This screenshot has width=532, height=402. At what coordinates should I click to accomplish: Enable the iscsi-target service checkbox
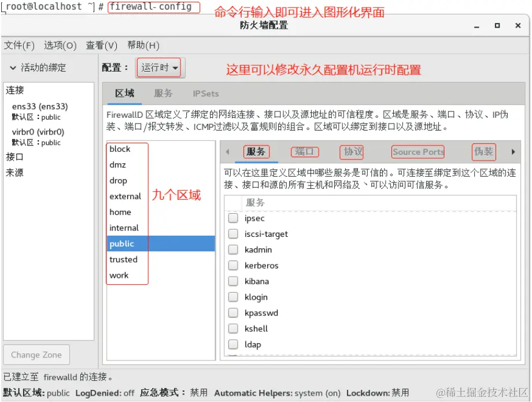[x=233, y=234]
